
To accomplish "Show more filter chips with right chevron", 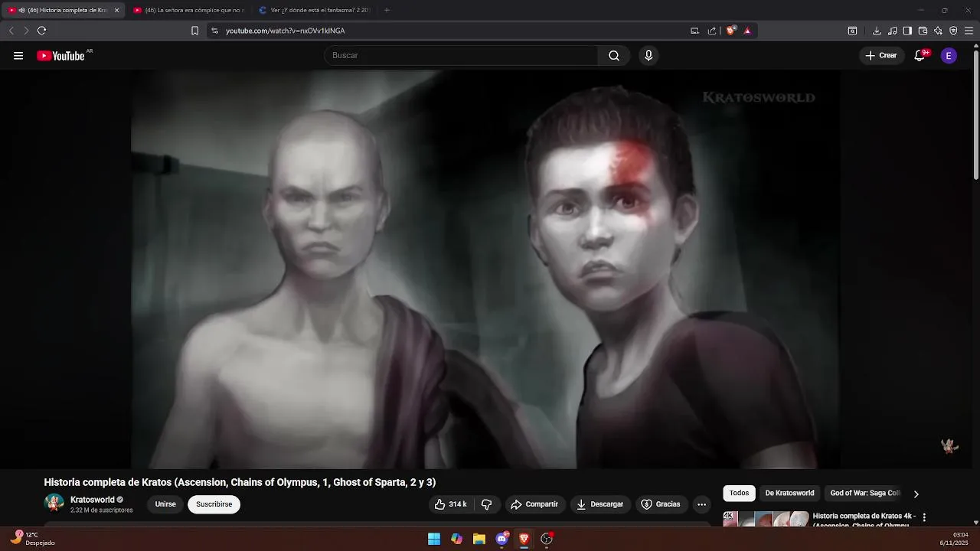I will tap(916, 494).
